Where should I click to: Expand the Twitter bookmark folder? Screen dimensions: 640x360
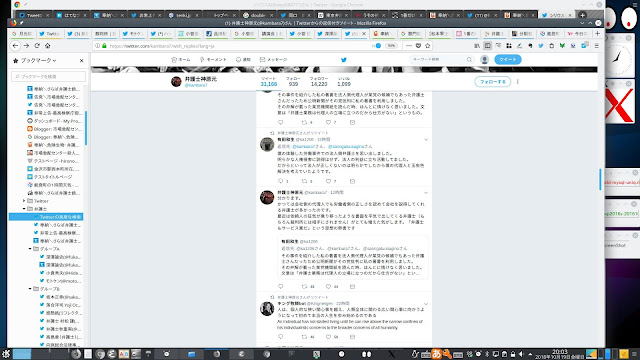pyautogui.click(x=24, y=201)
